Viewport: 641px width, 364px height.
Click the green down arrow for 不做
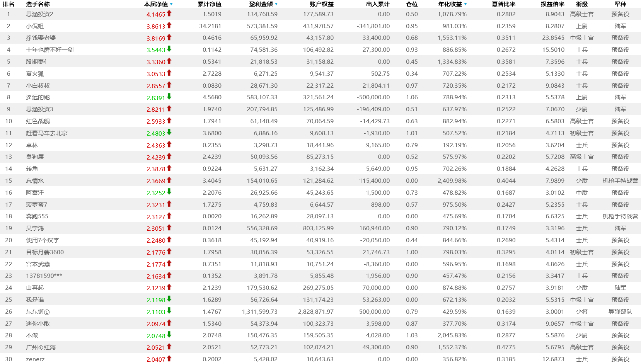pos(169,335)
